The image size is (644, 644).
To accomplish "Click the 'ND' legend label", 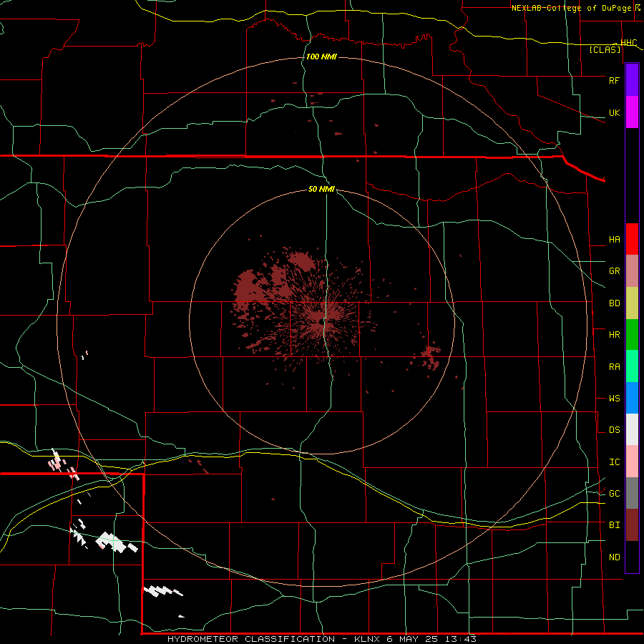I will click(x=614, y=557).
